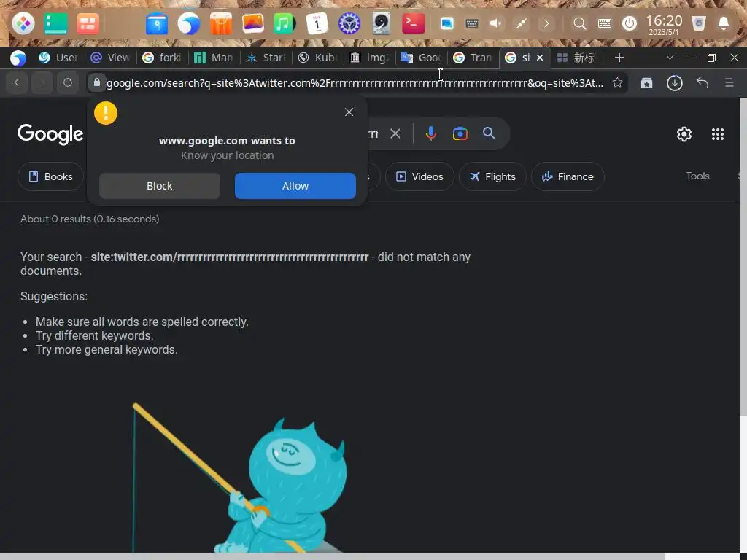Switch to the 'img' tab

369,58
